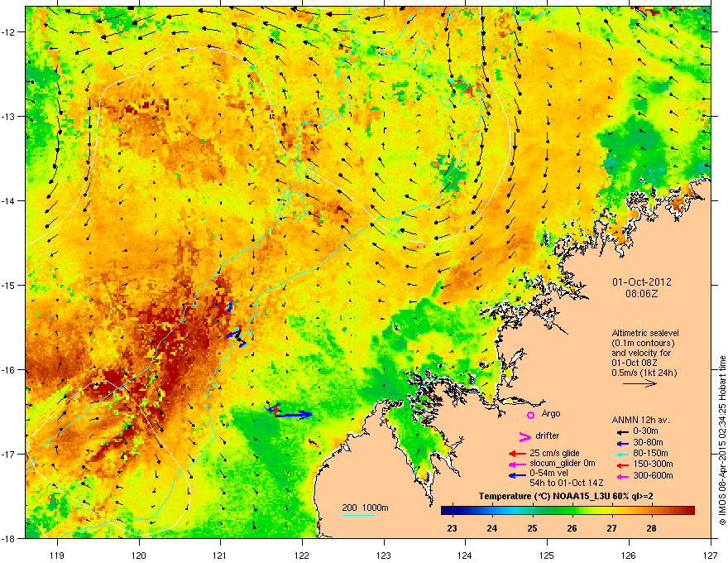
Task: Click the 54h to 01-Oct 14Z label
Action: (567, 483)
